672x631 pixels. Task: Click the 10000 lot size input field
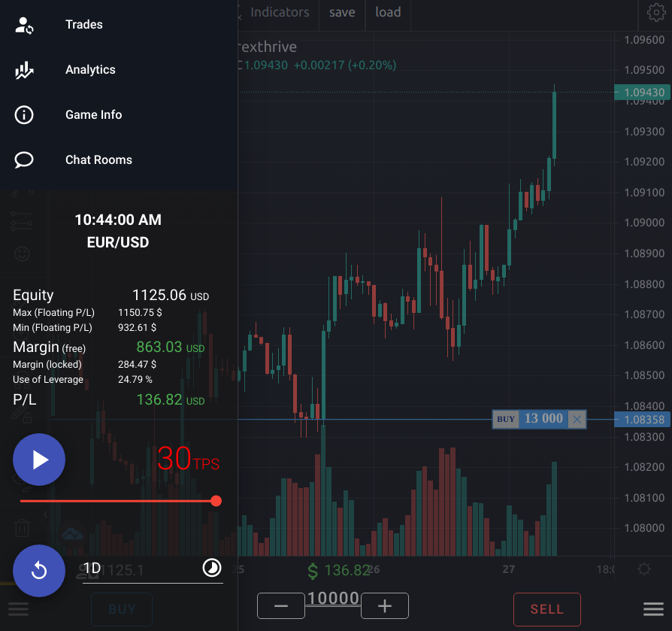333,598
